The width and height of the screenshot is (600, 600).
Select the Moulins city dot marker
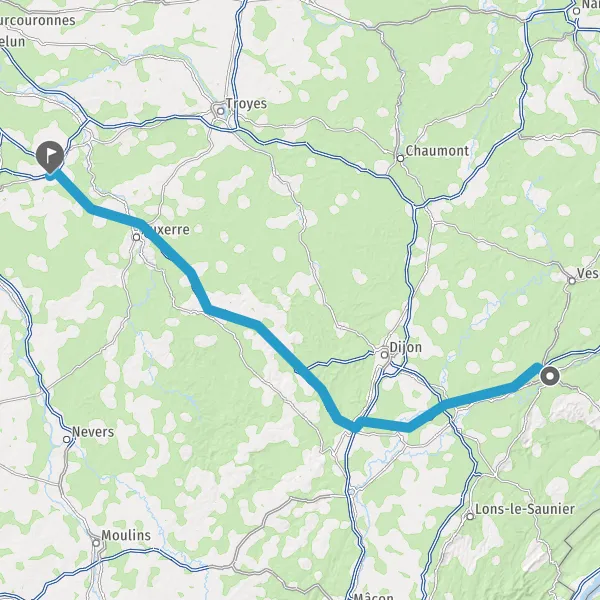96,543
